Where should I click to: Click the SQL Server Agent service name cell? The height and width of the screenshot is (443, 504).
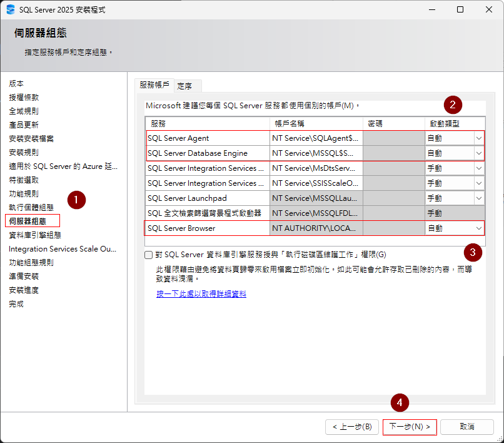click(208, 138)
